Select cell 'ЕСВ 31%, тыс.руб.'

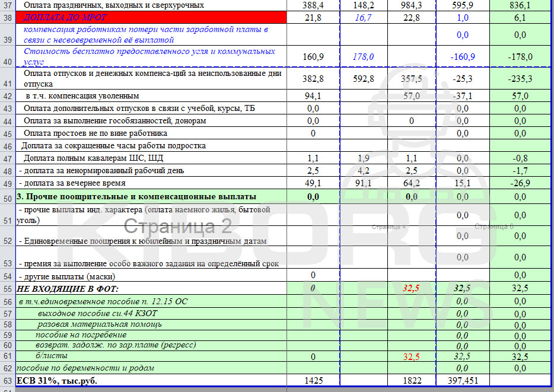click(x=151, y=381)
